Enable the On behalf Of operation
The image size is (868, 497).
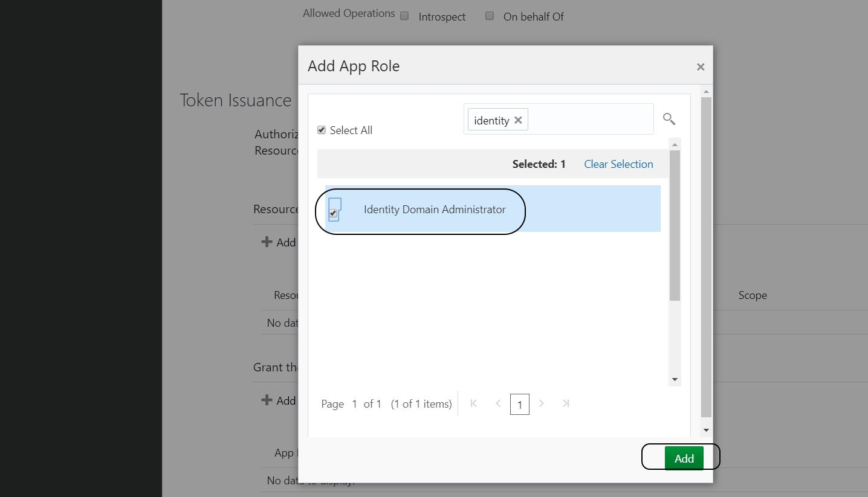[x=490, y=16]
